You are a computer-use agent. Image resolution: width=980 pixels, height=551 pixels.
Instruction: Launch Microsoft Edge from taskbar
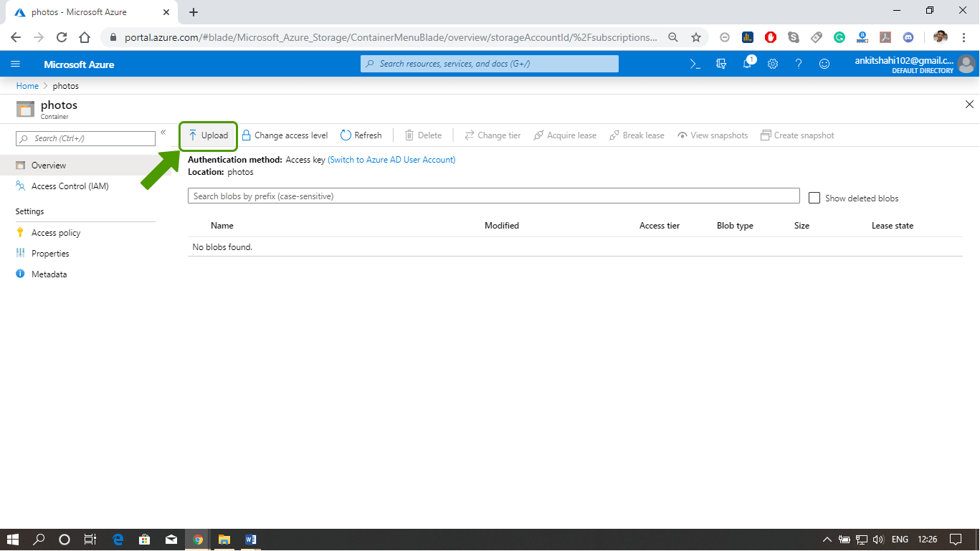(x=118, y=540)
